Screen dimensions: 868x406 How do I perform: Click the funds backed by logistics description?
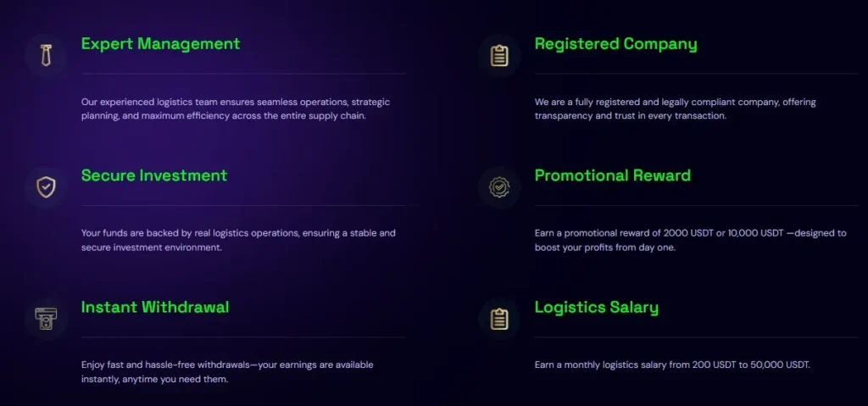pos(238,240)
